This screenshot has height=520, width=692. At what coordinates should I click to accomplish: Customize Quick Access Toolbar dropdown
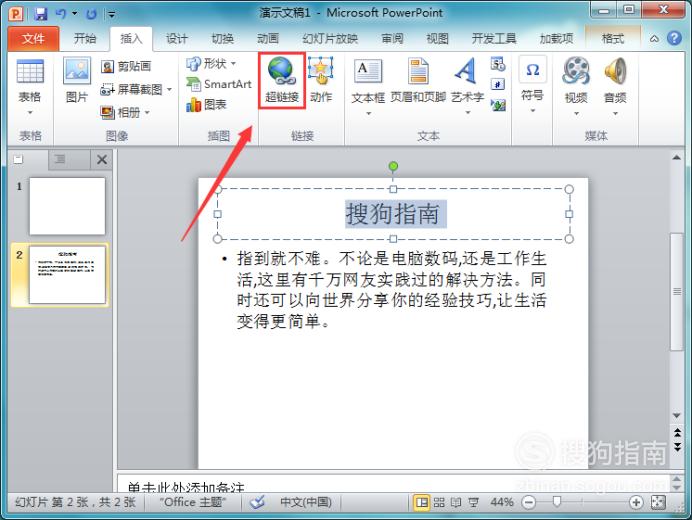coord(112,15)
